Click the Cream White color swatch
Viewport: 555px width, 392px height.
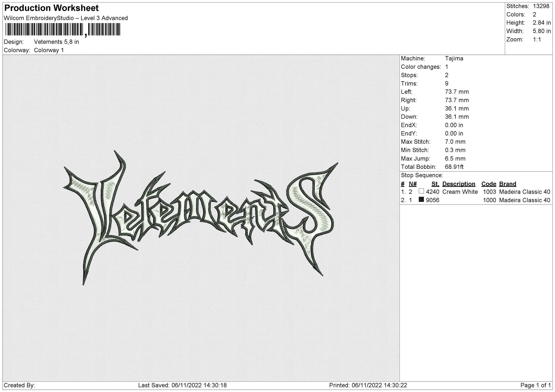[421, 191]
